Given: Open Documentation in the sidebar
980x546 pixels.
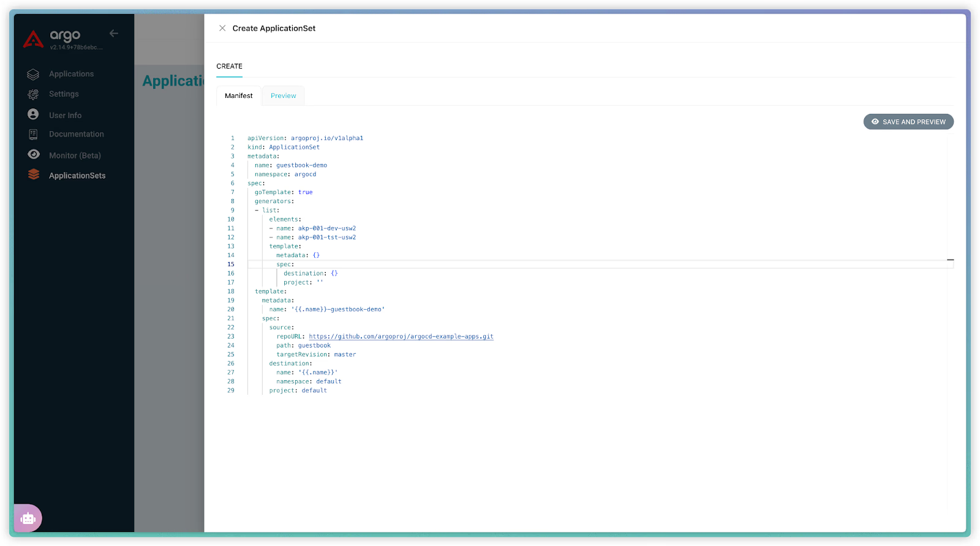Looking at the screenshot, I should [77, 134].
